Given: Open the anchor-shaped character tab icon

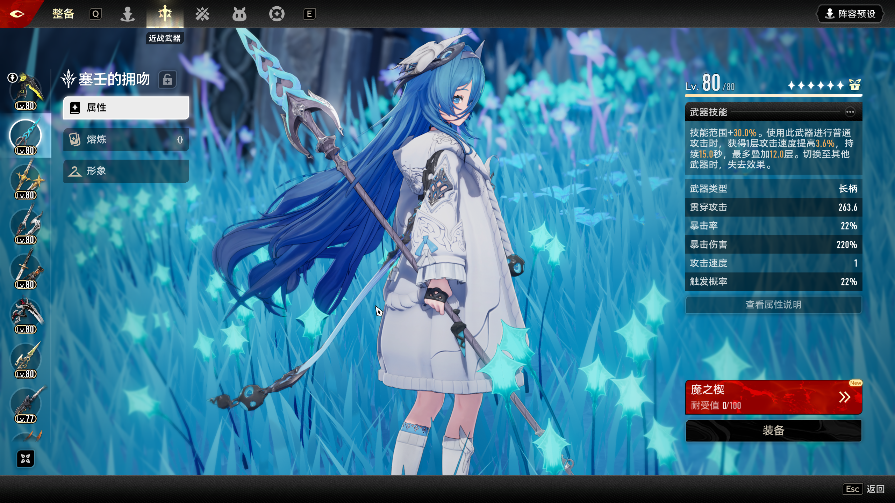Looking at the screenshot, I should pos(127,14).
